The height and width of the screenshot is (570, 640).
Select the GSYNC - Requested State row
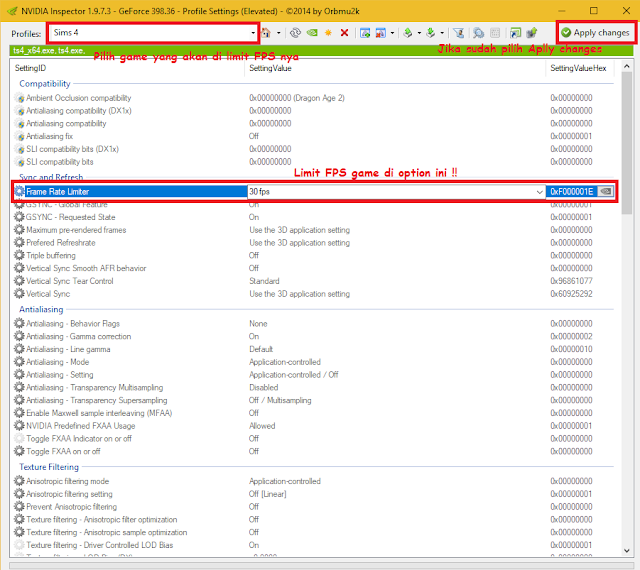(x=313, y=217)
